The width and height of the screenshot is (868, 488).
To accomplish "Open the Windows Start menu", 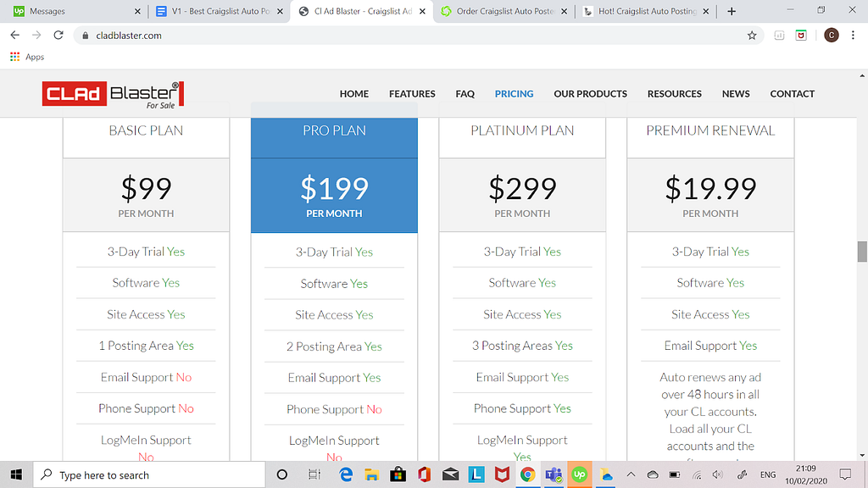I will coord(16,474).
